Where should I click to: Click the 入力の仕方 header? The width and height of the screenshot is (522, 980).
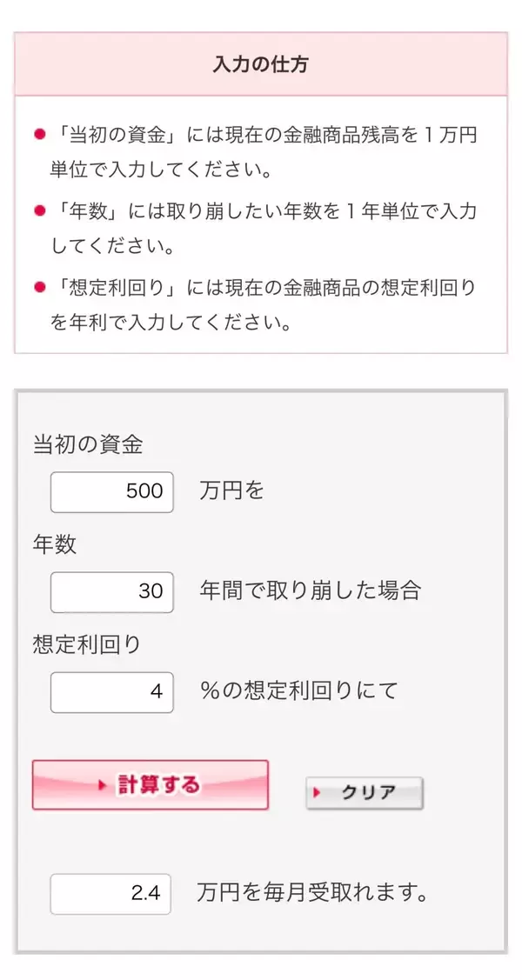tap(260, 64)
